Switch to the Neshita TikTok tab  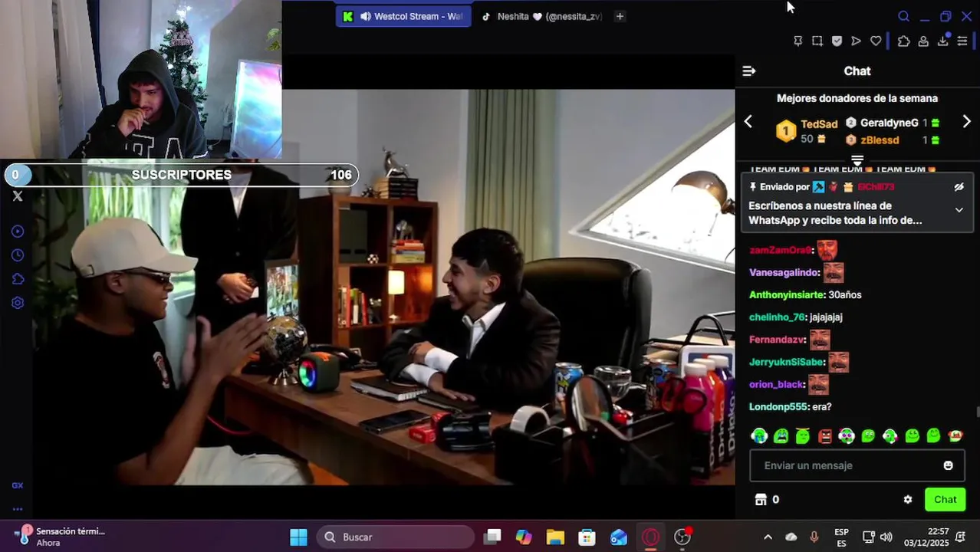coord(541,16)
